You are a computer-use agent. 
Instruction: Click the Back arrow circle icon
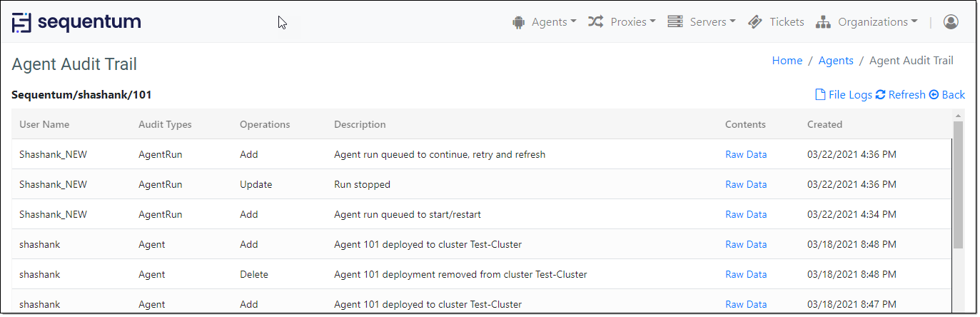point(934,95)
